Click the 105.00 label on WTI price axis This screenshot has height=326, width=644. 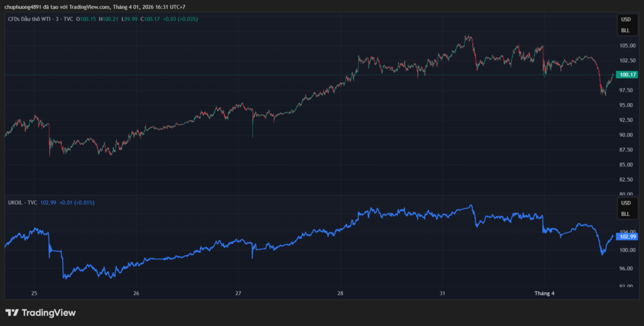pyautogui.click(x=627, y=46)
